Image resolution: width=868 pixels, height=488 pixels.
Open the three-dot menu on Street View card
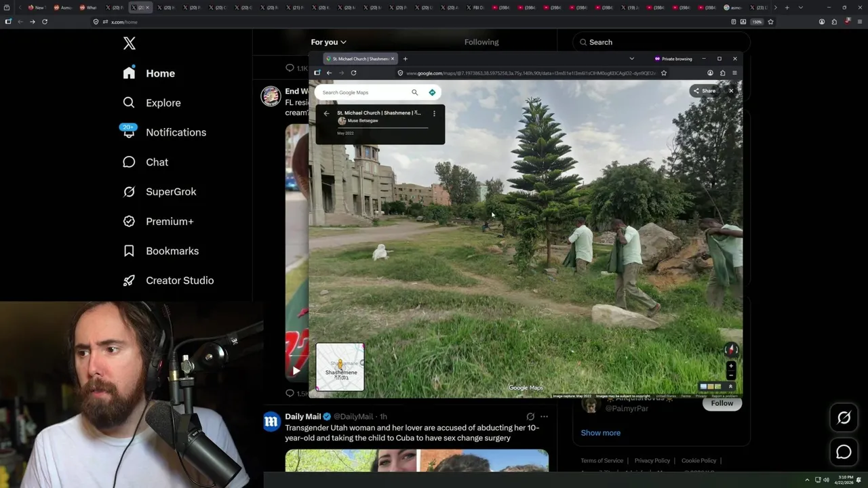point(434,113)
